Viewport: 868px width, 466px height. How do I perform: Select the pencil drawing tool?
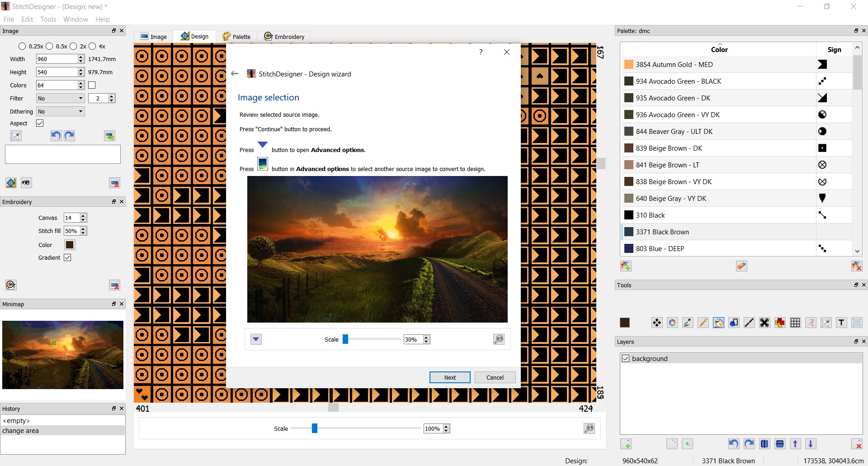(x=703, y=323)
